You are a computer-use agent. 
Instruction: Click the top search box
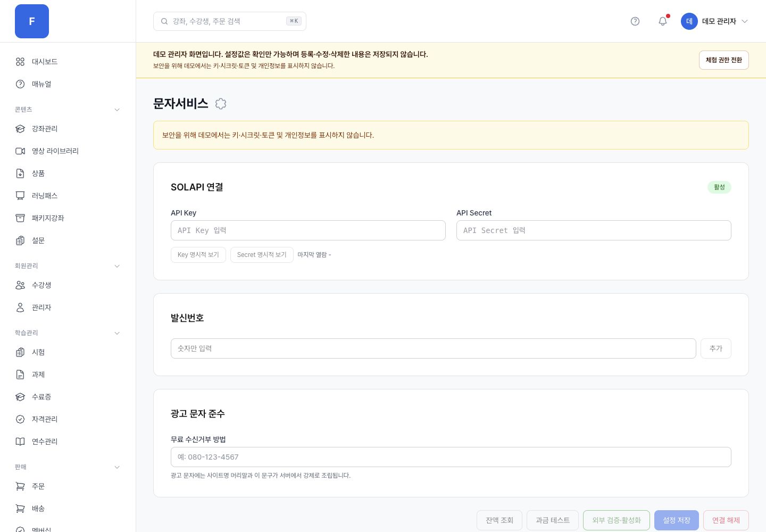[x=230, y=21]
